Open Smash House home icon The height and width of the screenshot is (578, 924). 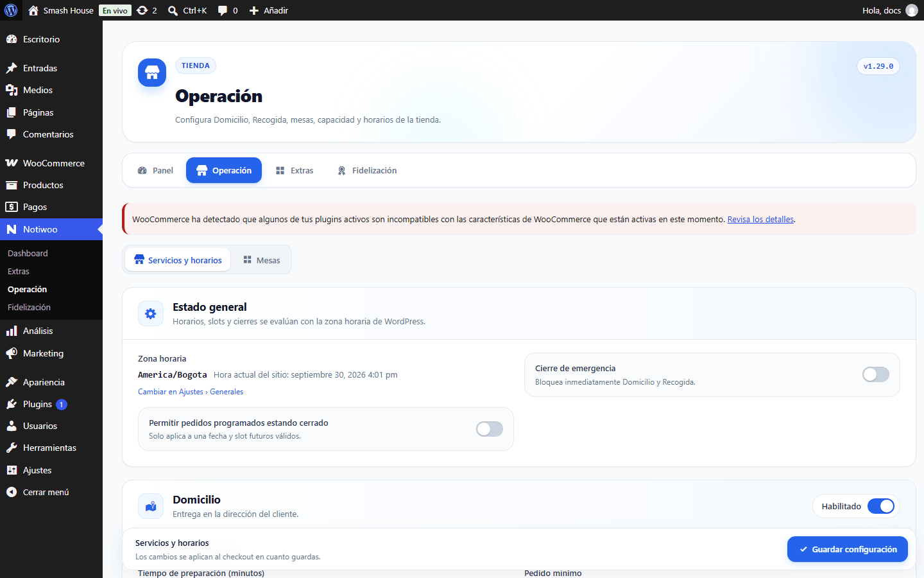pyautogui.click(x=33, y=10)
